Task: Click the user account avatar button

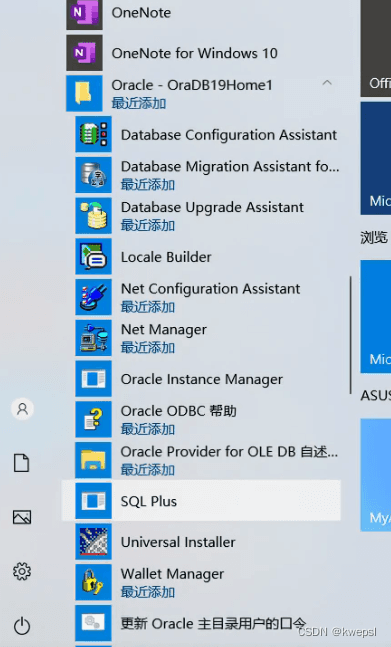Action: (x=22, y=409)
